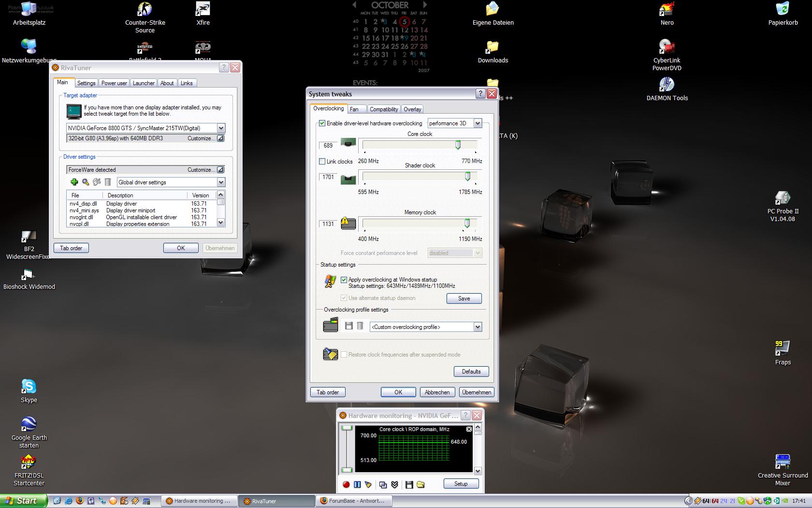
Task: Click the trash icon in Driver settings
Action: pos(108,182)
